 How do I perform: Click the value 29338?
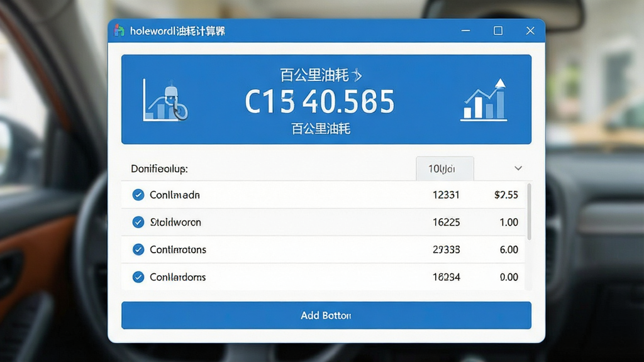pos(446,250)
